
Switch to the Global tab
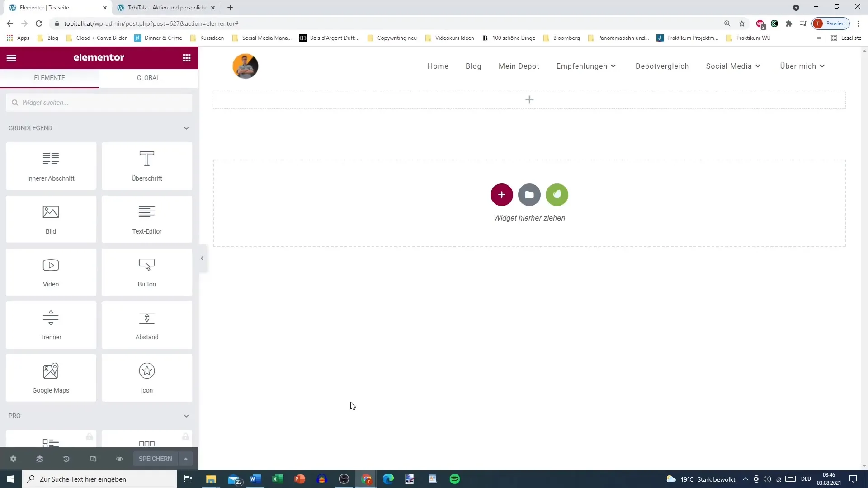point(148,78)
